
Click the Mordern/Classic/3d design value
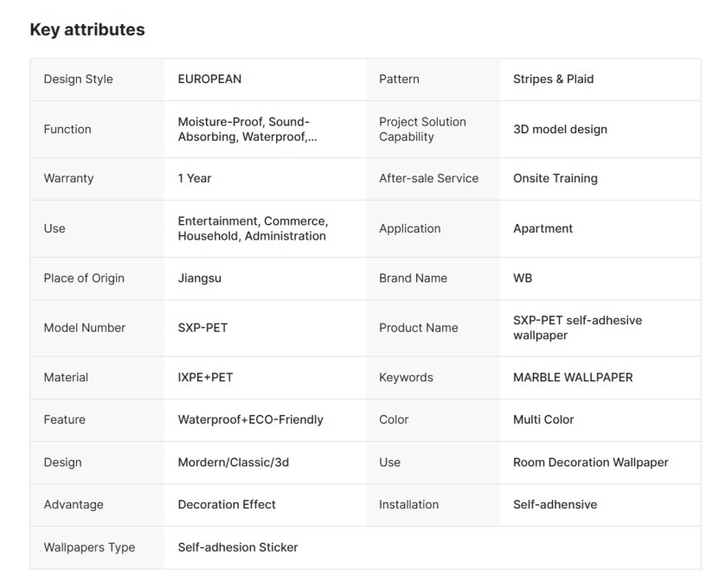pyautogui.click(x=233, y=462)
